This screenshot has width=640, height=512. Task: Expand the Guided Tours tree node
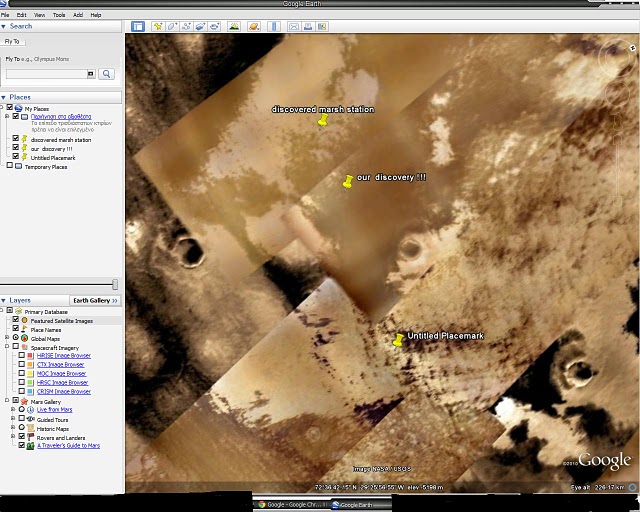pyautogui.click(x=13, y=419)
